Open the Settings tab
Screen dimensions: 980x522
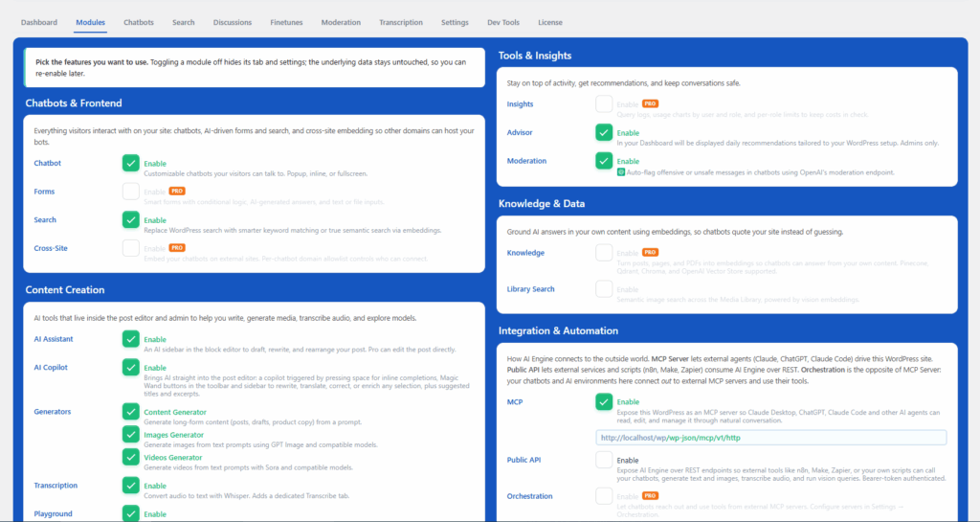pos(455,22)
